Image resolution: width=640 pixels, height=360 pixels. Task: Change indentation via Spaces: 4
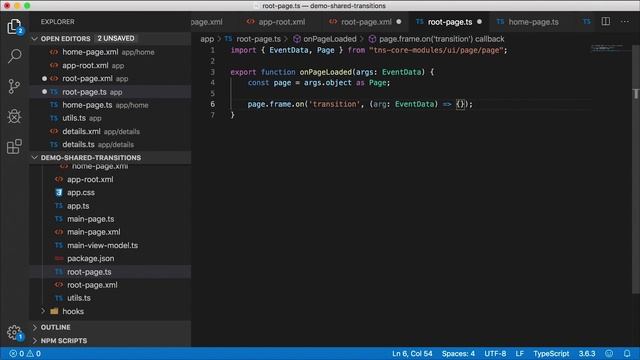458,353
